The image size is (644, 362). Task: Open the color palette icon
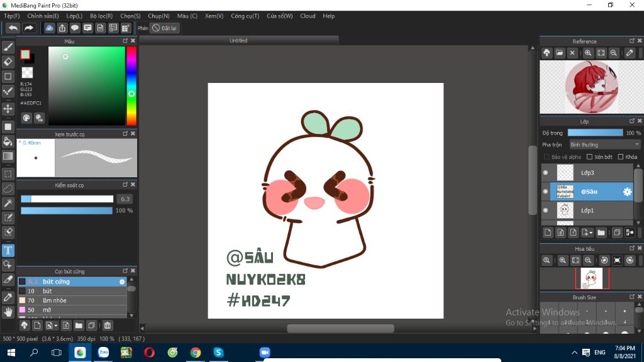pos(26,118)
